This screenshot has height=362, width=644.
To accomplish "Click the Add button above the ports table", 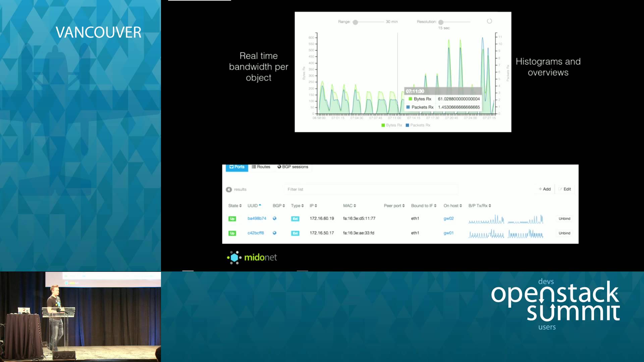I will [x=544, y=189].
